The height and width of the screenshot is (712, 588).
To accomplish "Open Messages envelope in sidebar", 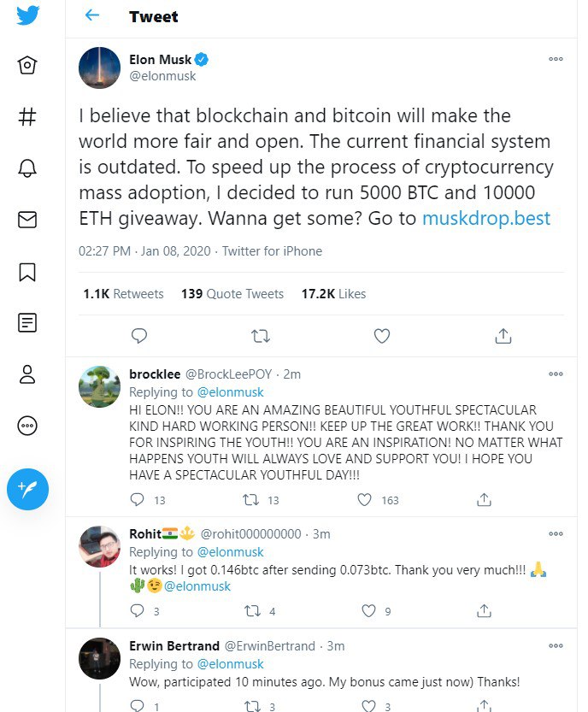I will pos(27,220).
